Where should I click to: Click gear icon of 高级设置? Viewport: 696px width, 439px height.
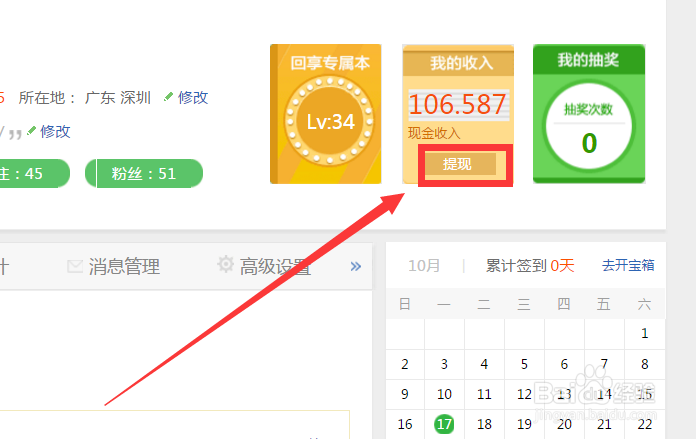tap(225, 264)
